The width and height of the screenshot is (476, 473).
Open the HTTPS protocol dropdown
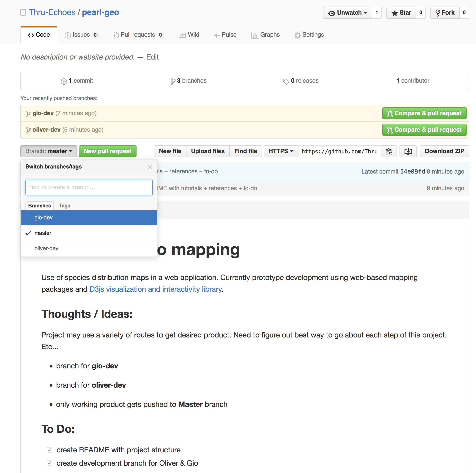(281, 151)
